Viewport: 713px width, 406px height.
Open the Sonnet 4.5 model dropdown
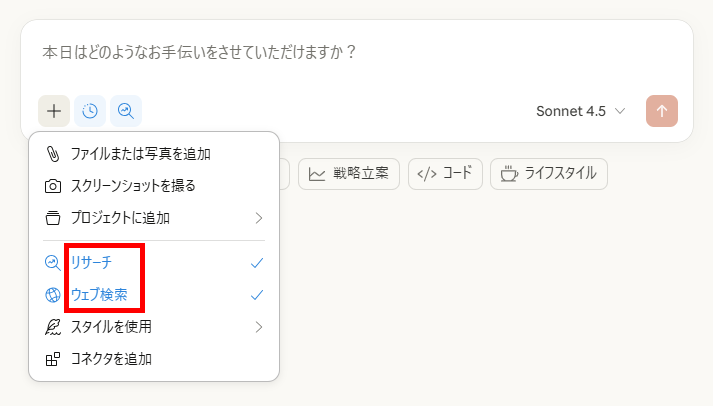(581, 111)
